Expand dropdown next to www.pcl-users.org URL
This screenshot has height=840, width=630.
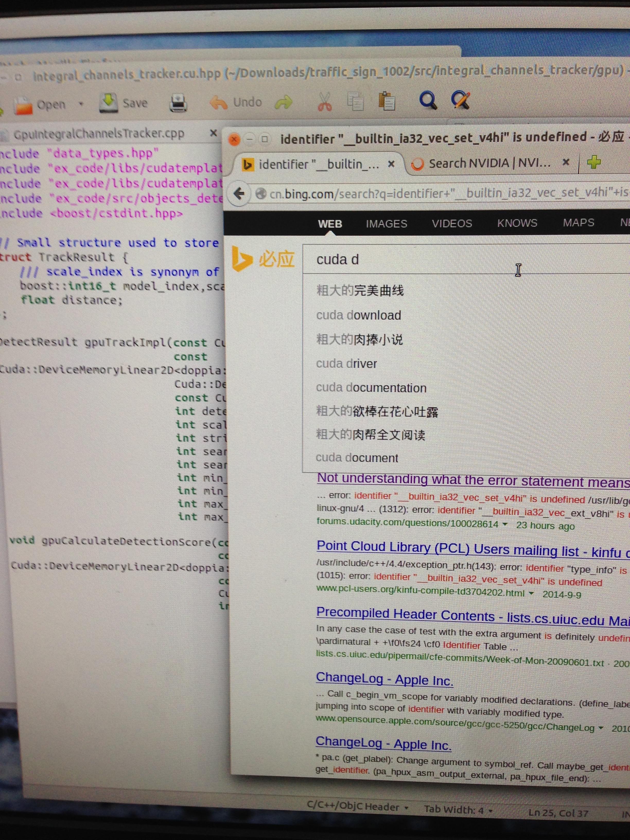tap(531, 593)
